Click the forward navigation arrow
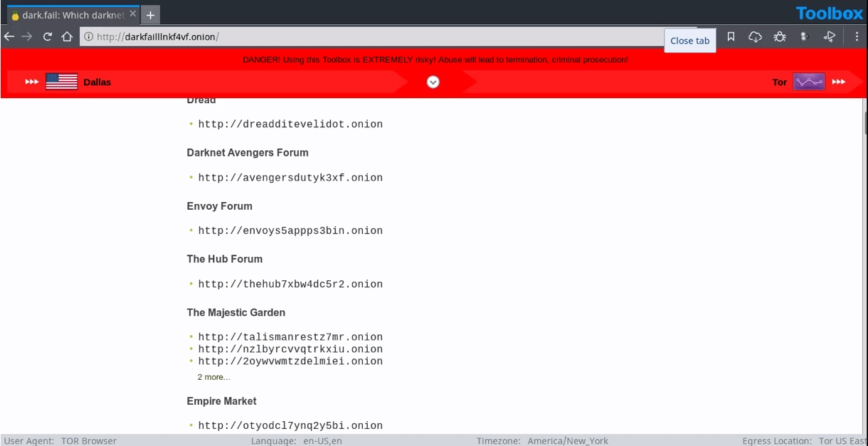Viewport: 868px width, 446px height. (27, 36)
